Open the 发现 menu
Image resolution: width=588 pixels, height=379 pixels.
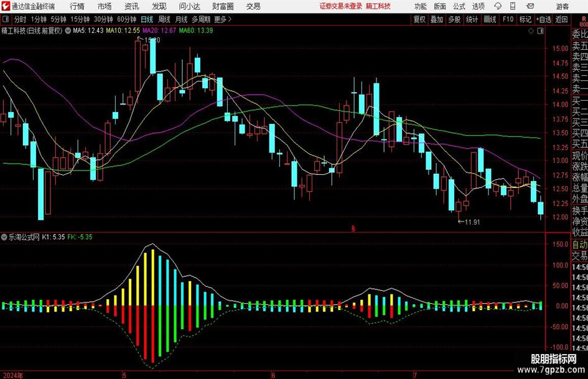[159, 6]
